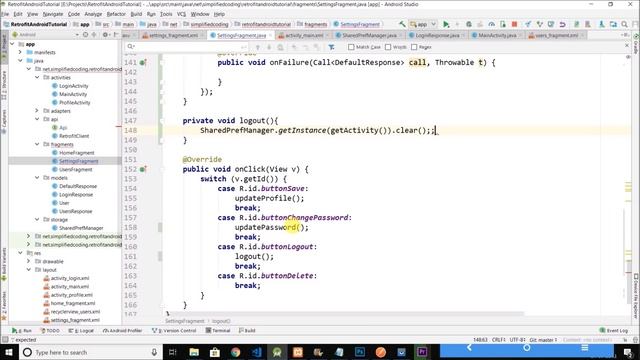Click the Device File Explorer side tab
Screen dimensions: 640x360
pyautogui.click(x=636, y=296)
